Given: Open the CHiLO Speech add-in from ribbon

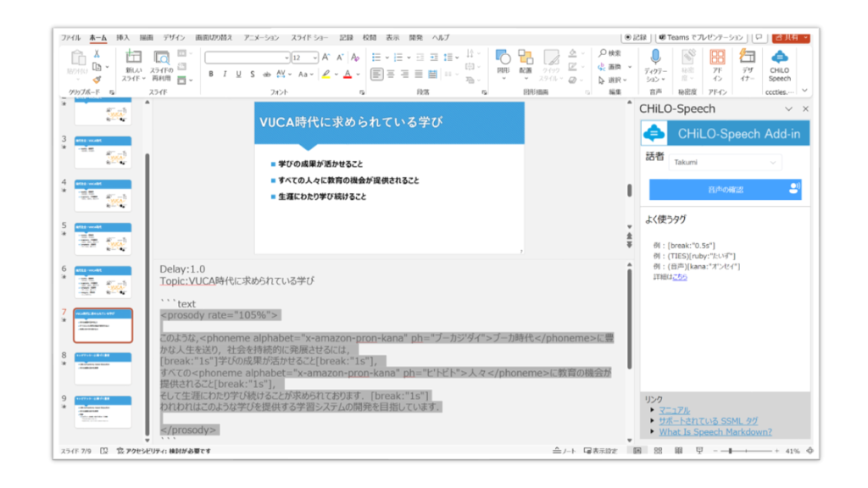Looking at the screenshot, I should click(x=779, y=64).
